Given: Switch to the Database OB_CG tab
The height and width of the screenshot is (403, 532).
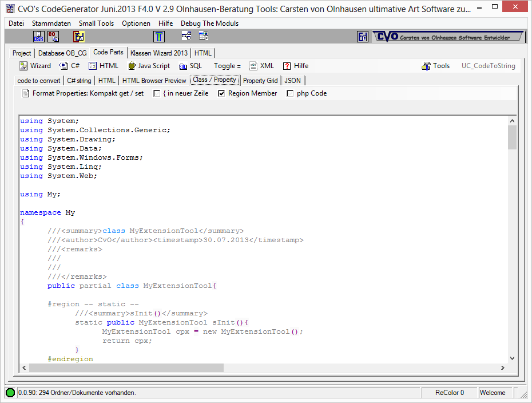Looking at the screenshot, I should [x=62, y=53].
